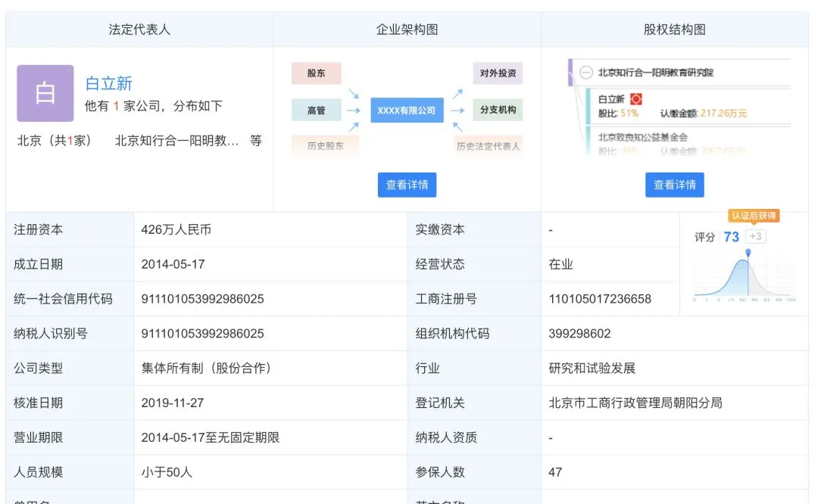Click the score value 73

point(732,237)
